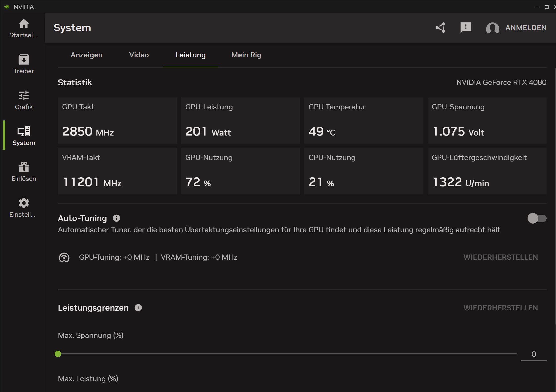The image size is (556, 392).
Task: Click the Leistungsgrenzen info icon
Action: 138,308
